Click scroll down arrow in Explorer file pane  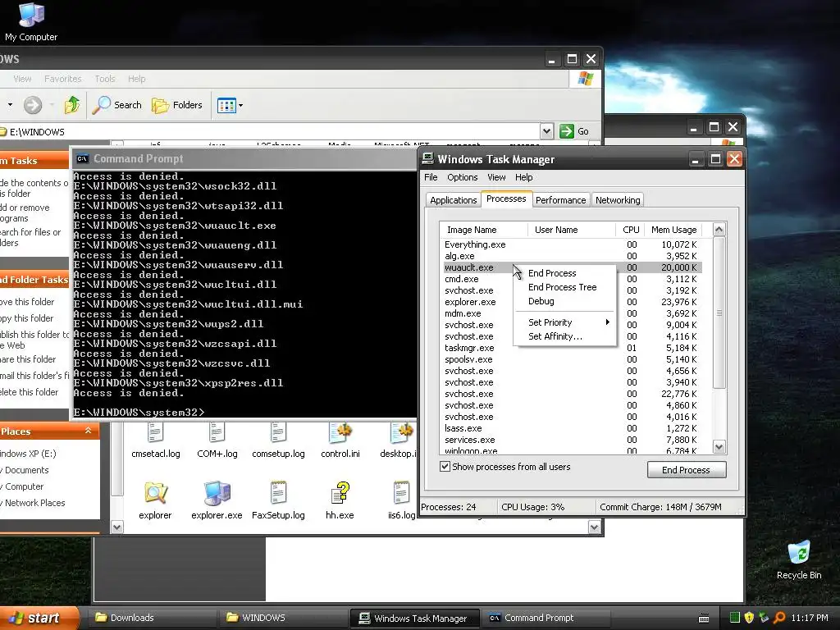[x=594, y=527]
